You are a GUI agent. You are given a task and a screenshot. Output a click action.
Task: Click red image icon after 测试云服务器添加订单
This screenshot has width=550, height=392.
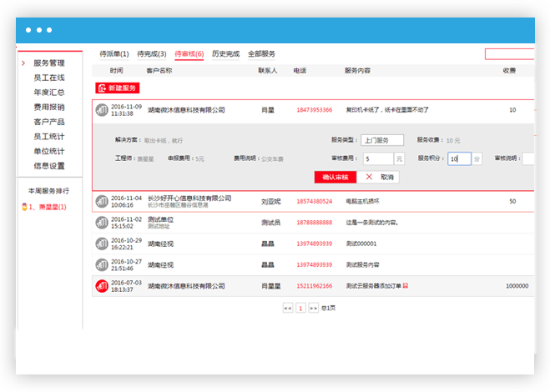[406, 286]
